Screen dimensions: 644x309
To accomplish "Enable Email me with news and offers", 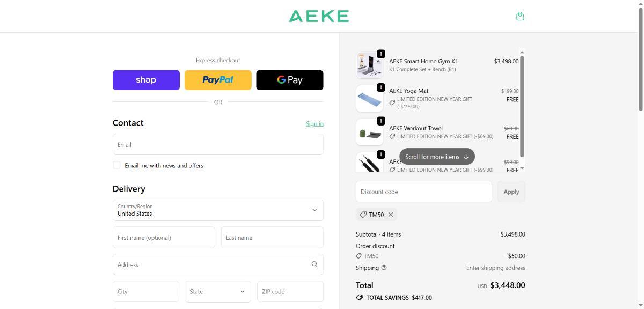I will coord(116,165).
